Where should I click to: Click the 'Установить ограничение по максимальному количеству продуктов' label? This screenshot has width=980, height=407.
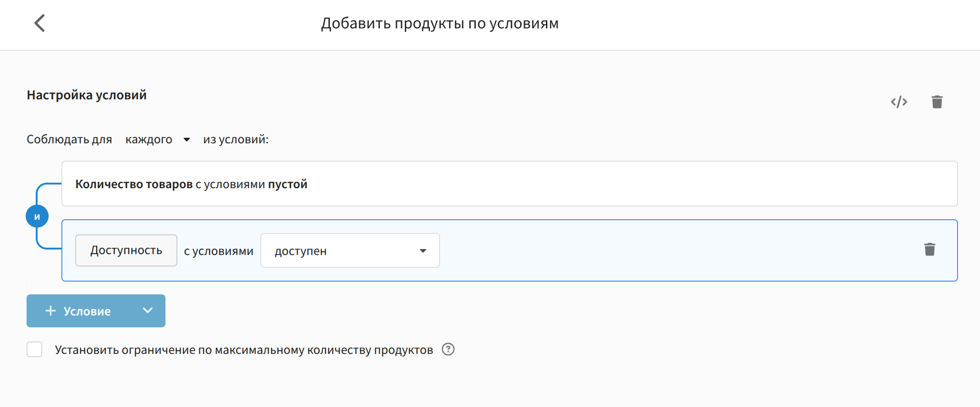point(244,350)
